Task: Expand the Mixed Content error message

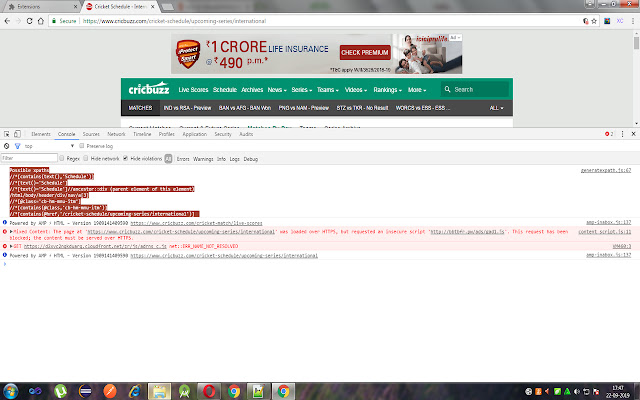Action: click(11, 231)
